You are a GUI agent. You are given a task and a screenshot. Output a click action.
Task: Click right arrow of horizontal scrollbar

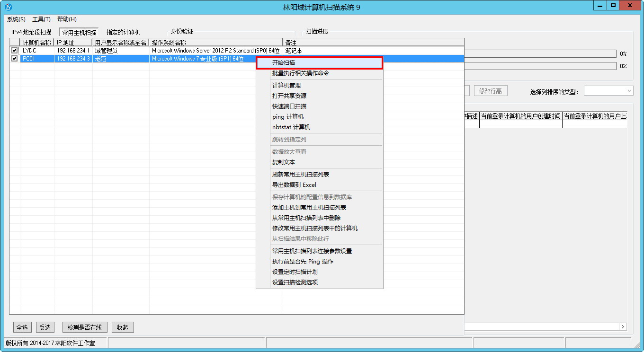(623, 327)
